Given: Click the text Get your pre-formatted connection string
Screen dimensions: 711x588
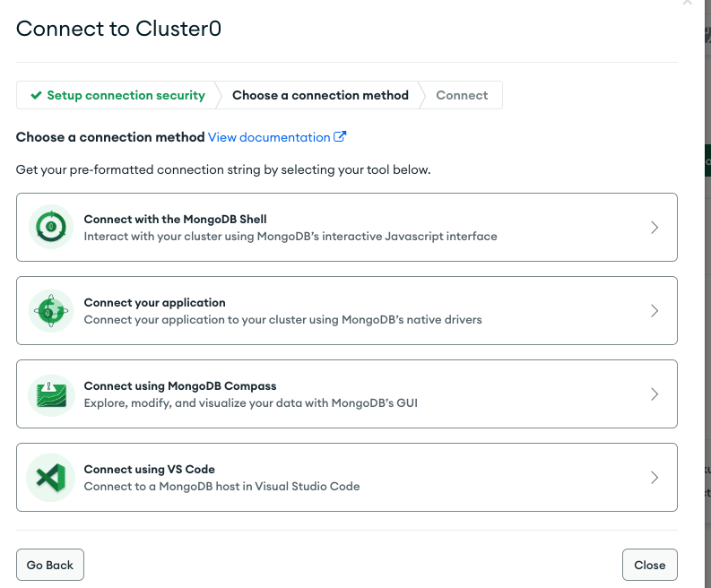Looking at the screenshot, I should [223, 169].
